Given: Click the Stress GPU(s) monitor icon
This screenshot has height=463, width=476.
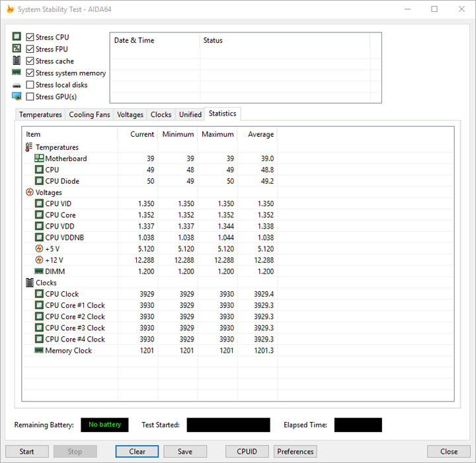Looking at the screenshot, I should click(x=17, y=96).
